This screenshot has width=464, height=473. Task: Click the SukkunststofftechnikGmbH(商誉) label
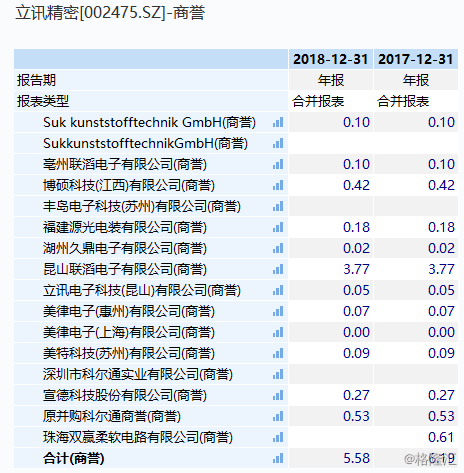tap(145, 143)
